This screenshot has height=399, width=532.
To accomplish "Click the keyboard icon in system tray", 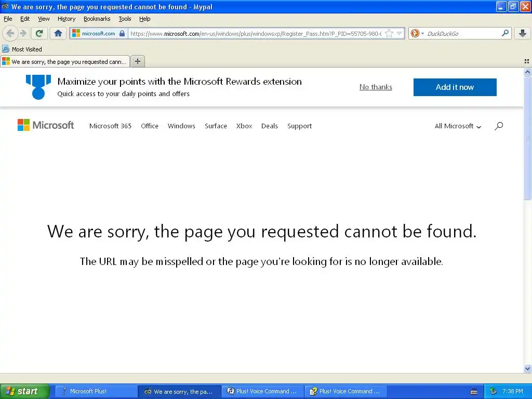I will (474, 392).
